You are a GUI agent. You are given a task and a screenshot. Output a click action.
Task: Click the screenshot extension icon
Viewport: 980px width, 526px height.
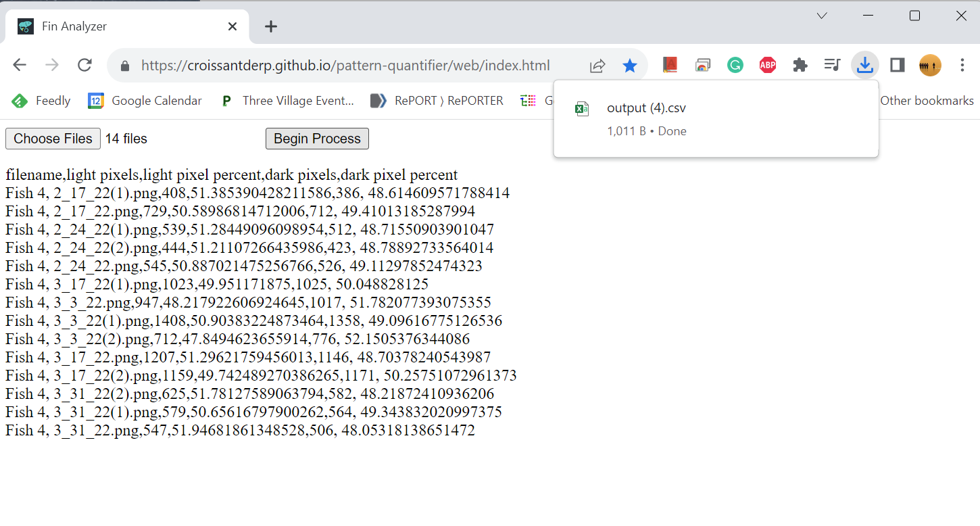point(702,65)
